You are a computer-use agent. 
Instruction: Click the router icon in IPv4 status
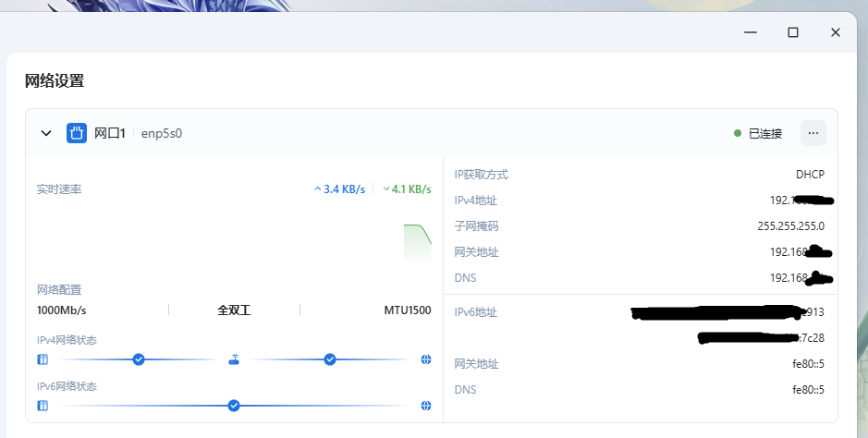pyautogui.click(x=234, y=359)
